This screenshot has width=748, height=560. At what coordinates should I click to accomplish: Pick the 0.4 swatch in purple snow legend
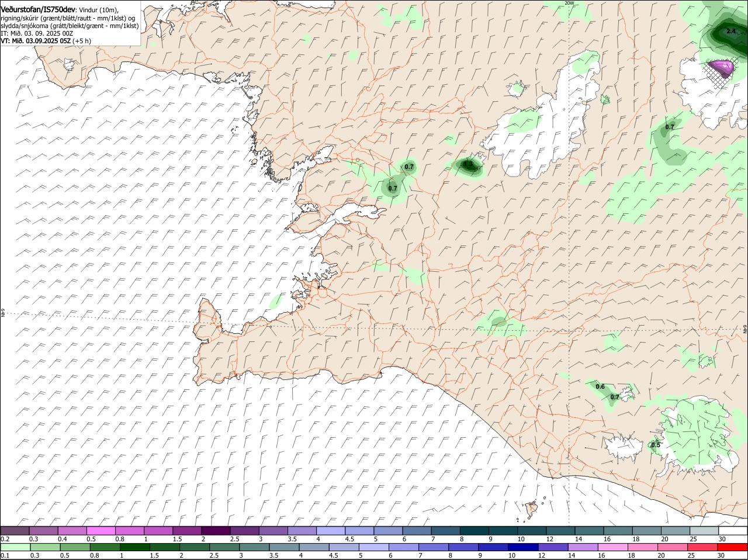[x=72, y=530]
